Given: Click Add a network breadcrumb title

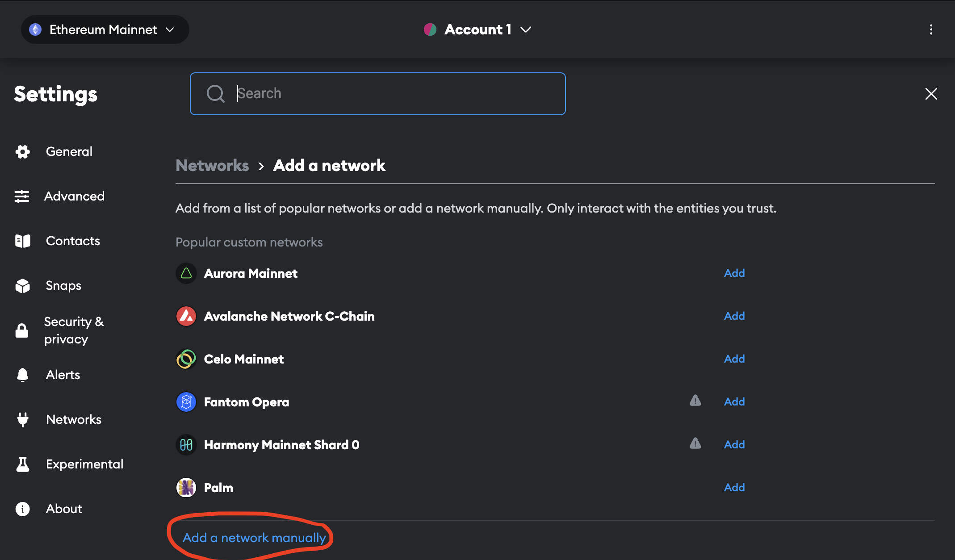Looking at the screenshot, I should tap(329, 166).
